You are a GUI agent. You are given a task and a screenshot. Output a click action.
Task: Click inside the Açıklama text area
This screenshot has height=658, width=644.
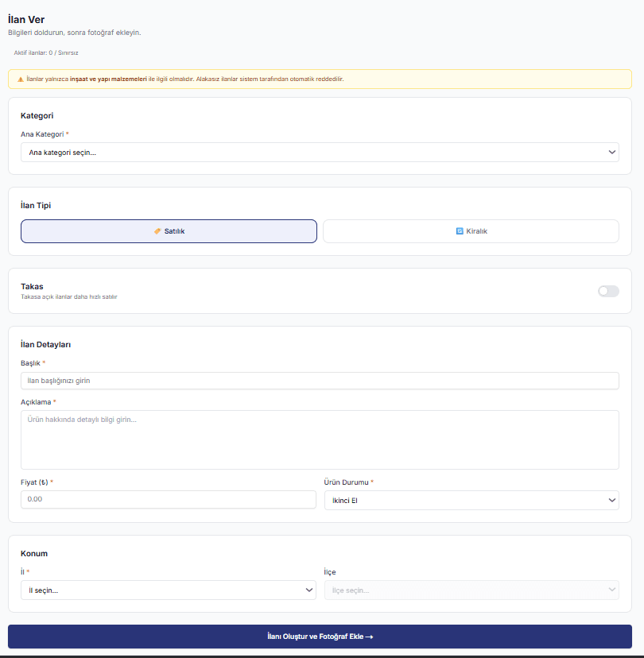(320, 439)
